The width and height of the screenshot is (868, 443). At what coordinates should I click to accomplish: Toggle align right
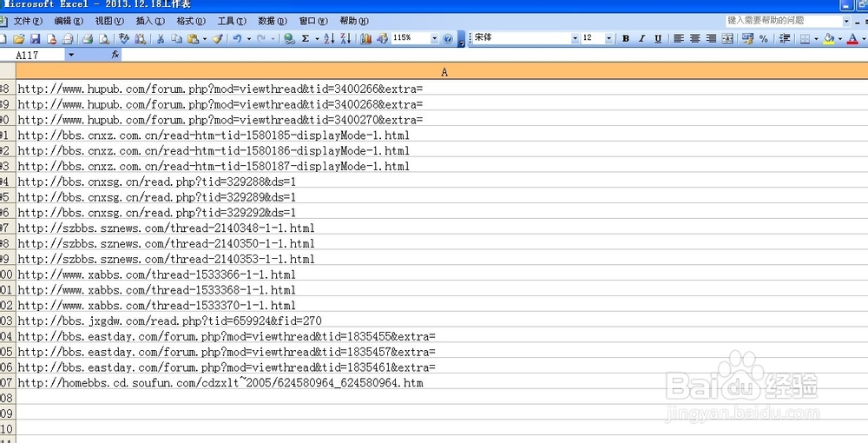(x=712, y=39)
